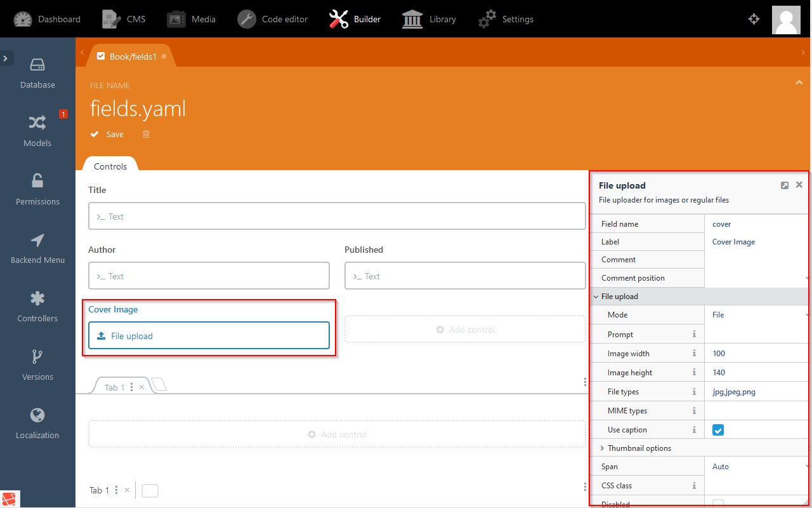This screenshot has width=812, height=508.
Task: Collapse the File upload property group
Action: 596,297
